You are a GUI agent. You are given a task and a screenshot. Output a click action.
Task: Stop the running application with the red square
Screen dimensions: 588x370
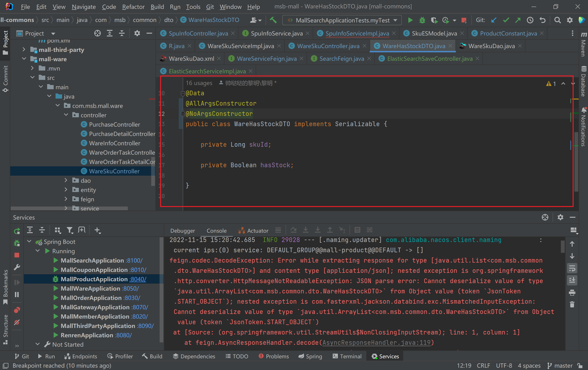(17, 255)
